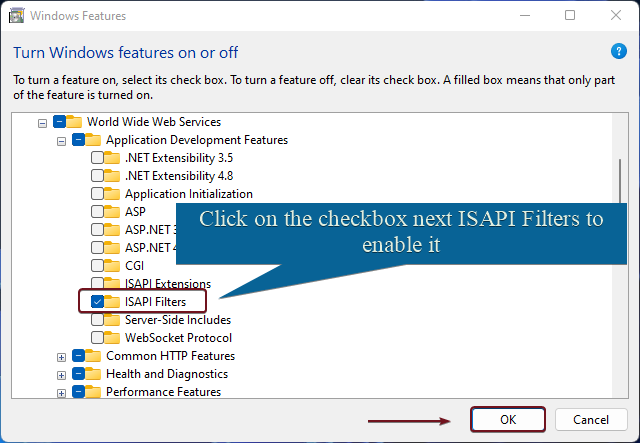The image size is (640, 443).
Task: Expand the Health and Diagnostics node
Action: (61, 375)
